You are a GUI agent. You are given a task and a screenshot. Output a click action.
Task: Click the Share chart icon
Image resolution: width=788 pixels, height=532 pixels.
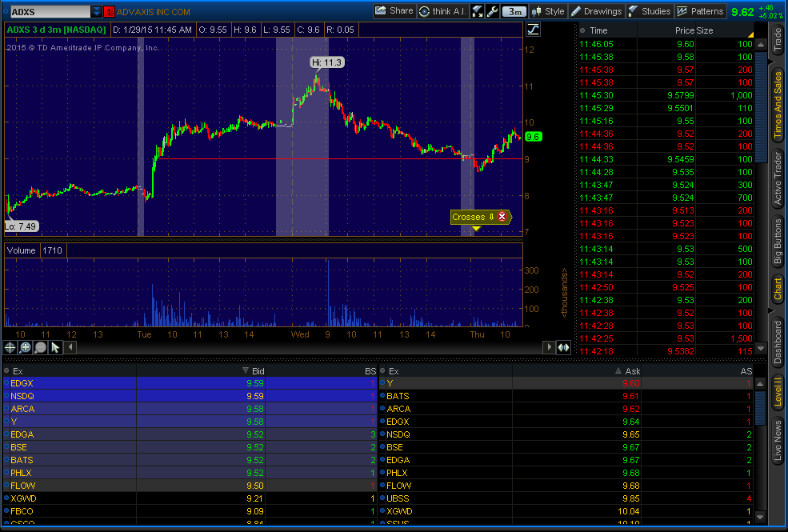pyautogui.click(x=394, y=11)
